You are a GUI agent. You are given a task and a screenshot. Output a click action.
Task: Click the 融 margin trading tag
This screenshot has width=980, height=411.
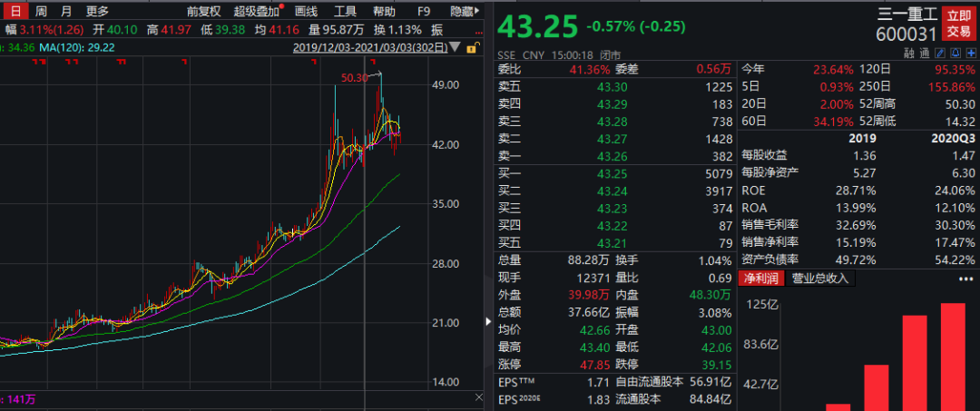coord(909,54)
